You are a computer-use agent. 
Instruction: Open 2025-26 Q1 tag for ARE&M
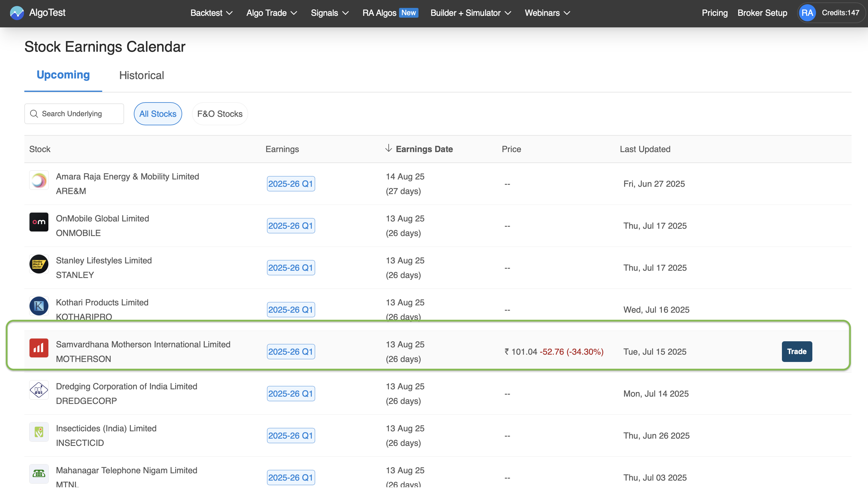click(x=291, y=184)
